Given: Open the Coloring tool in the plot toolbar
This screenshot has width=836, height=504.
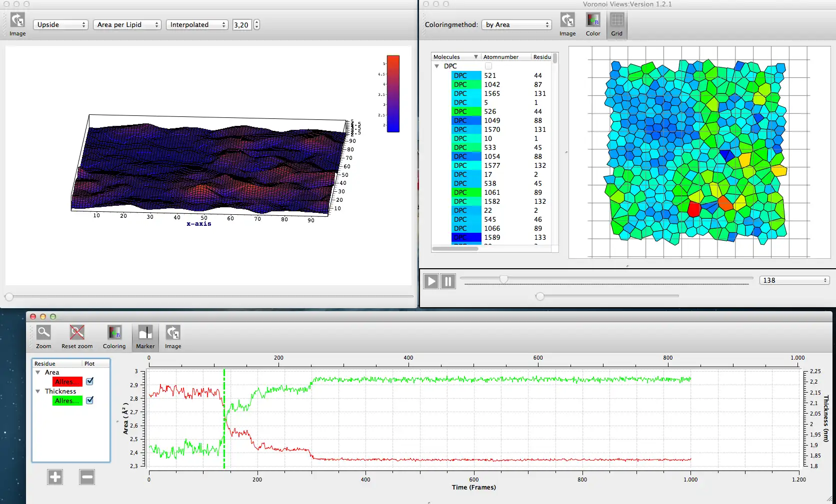Looking at the screenshot, I should [114, 333].
